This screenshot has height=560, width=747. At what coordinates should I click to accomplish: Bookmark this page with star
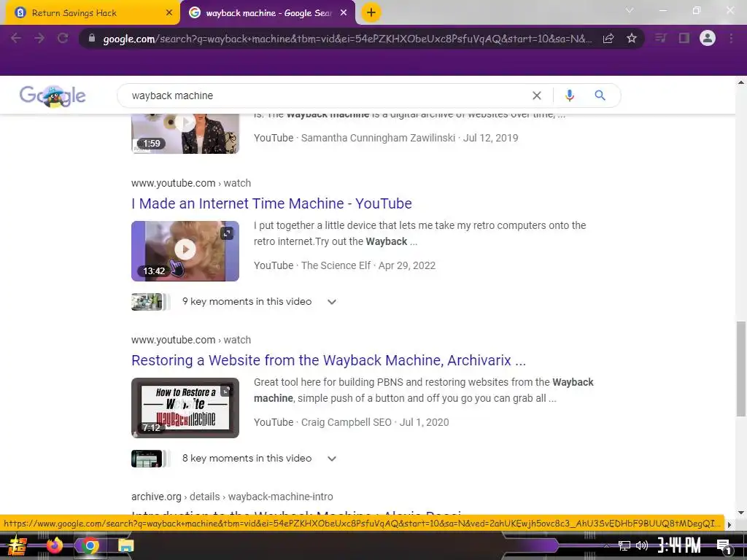[x=631, y=38]
